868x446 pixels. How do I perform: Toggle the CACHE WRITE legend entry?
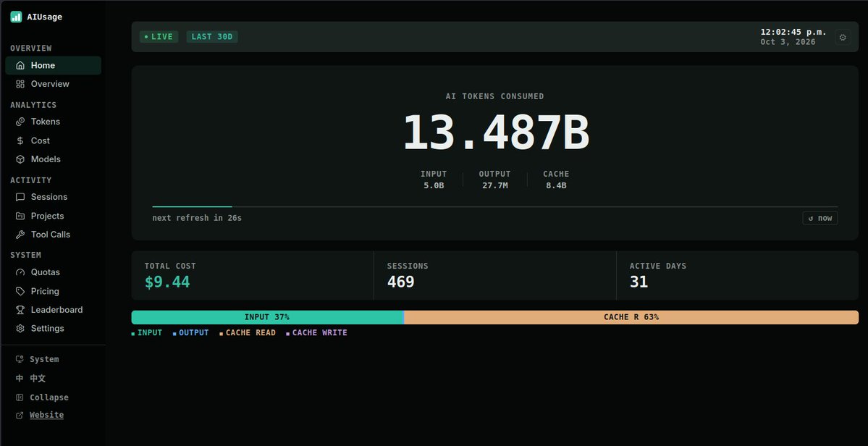[316, 333]
